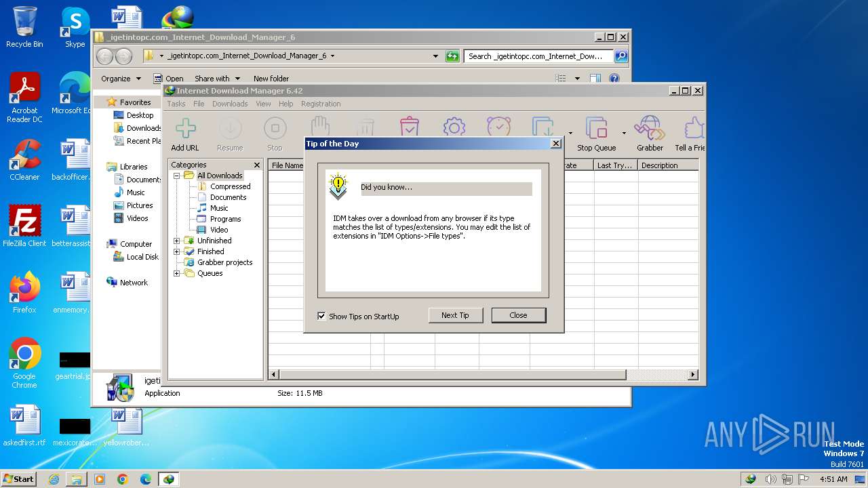Open the Stop Queue dropdown arrow
Screen dimensions: 868x488
click(x=623, y=133)
